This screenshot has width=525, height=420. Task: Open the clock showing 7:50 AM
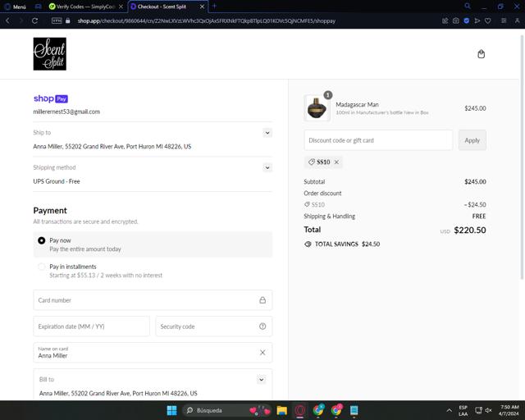(x=509, y=410)
